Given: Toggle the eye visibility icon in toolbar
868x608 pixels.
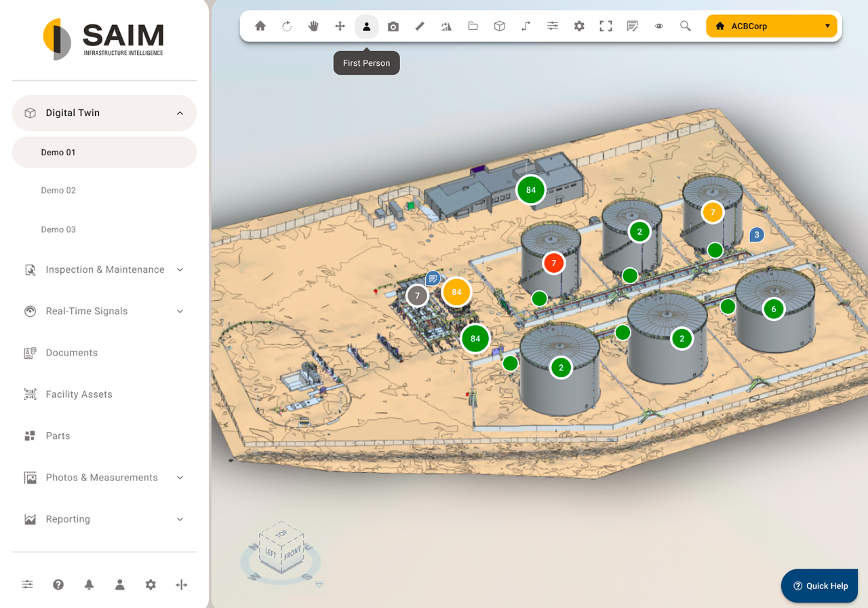Looking at the screenshot, I should click(x=658, y=26).
